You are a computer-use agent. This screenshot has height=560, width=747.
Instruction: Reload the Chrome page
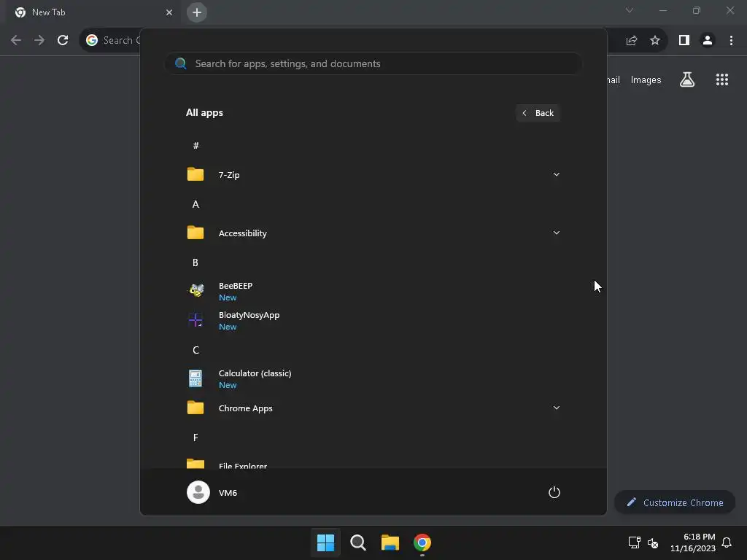(63, 40)
